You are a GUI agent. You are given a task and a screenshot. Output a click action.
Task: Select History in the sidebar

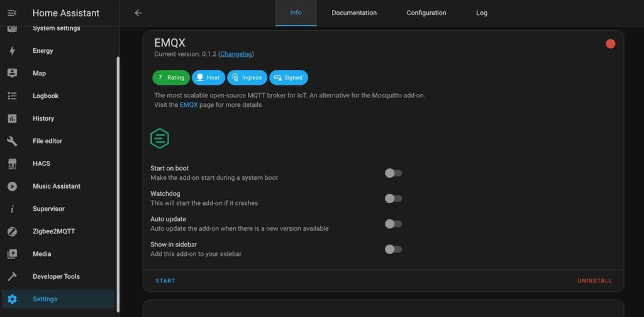(x=58, y=119)
